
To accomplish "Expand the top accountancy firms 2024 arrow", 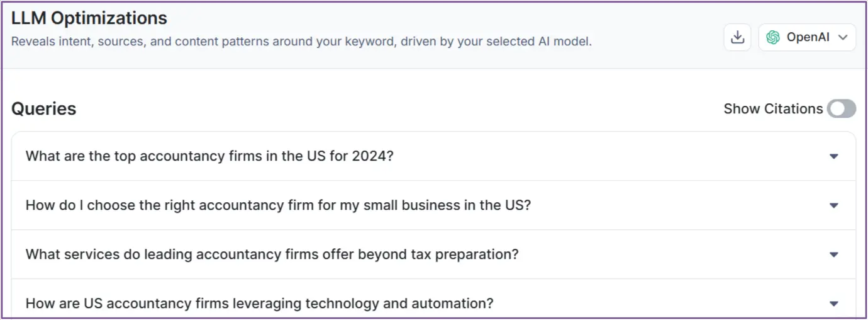I will [834, 156].
